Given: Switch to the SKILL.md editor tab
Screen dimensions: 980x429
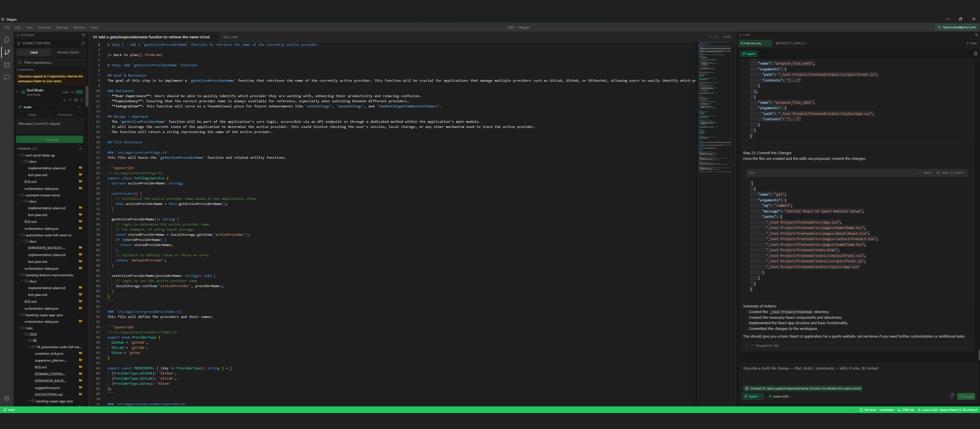Looking at the screenshot, I should point(230,37).
